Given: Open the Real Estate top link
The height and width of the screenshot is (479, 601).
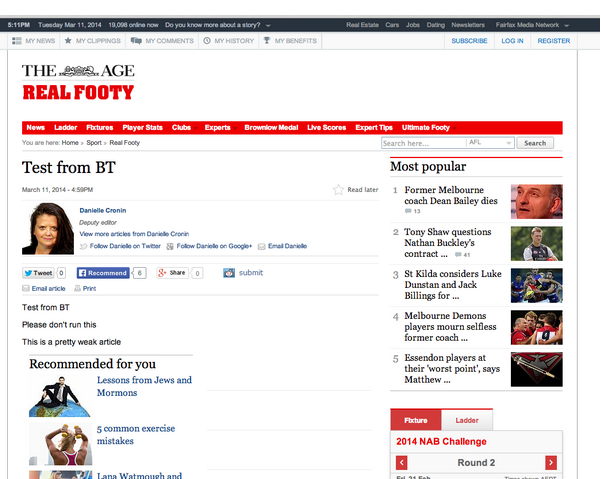Looking at the screenshot, I should pyautogui.click(x=362, y=25).
